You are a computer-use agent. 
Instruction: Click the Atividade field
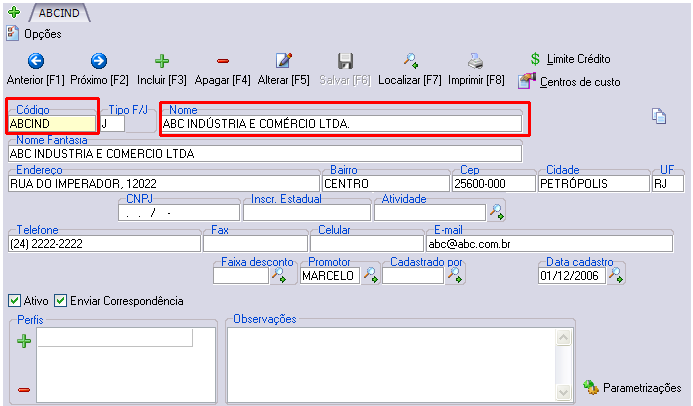click(x=430, y=213)
